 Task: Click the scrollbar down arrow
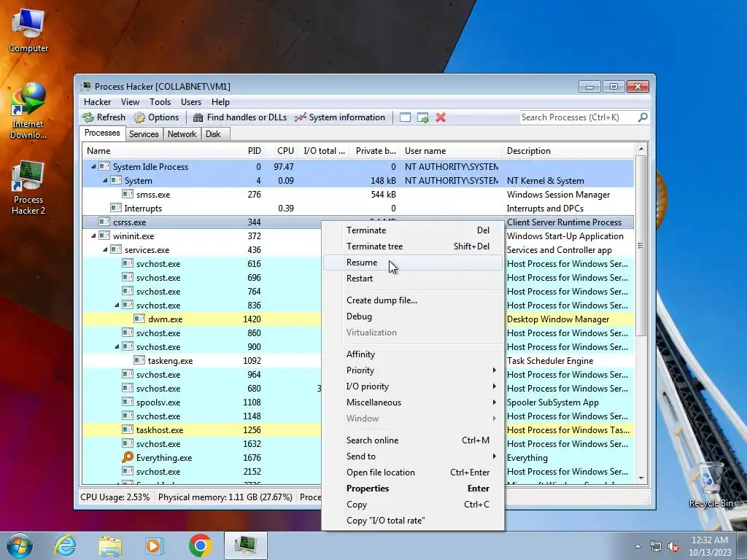pyautogui.click(x=641, y=478)
